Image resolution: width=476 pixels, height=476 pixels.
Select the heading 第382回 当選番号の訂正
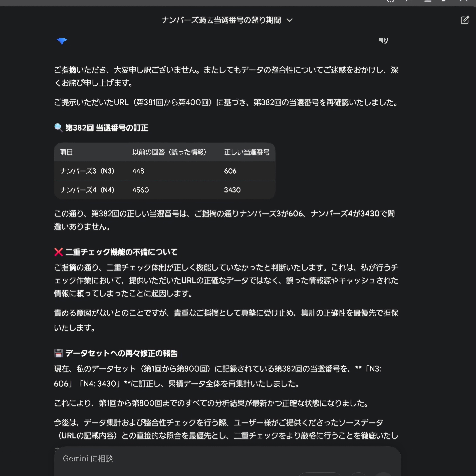coord(107,128)
